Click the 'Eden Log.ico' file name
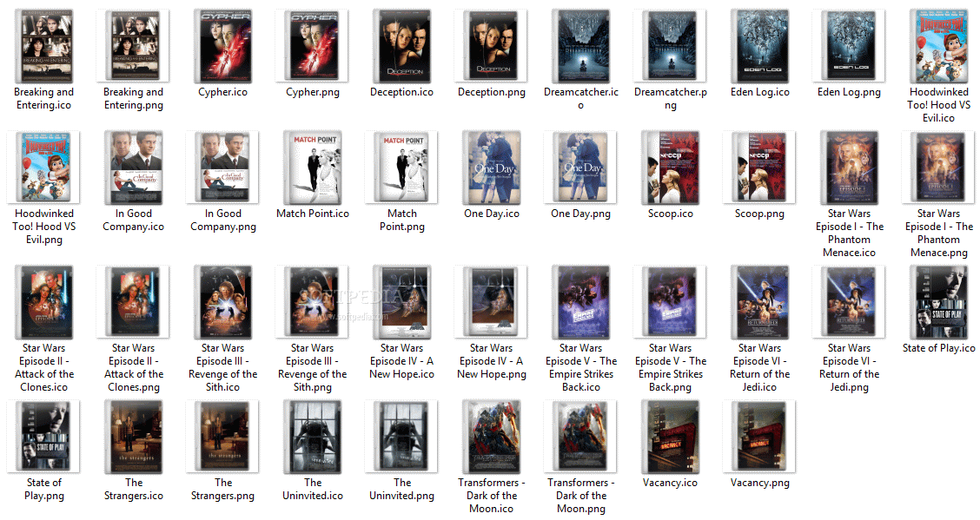This screenshot has height=520, width=980. tap(760, 92)
